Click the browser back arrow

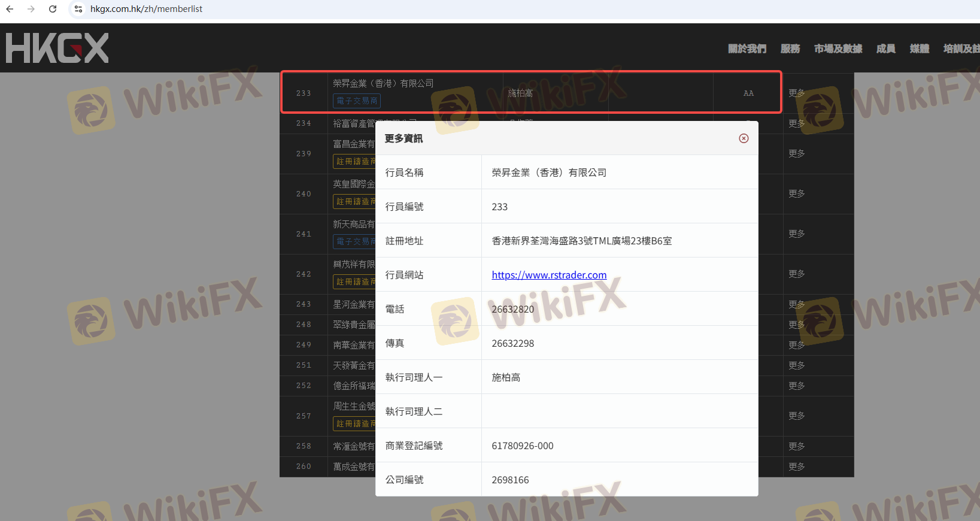point(10,9)
